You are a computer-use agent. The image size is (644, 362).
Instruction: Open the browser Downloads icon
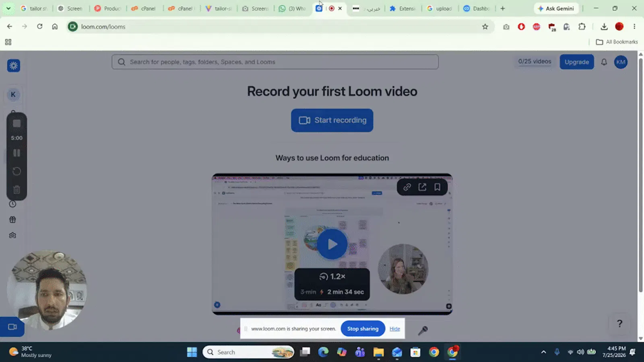point(604,27)
